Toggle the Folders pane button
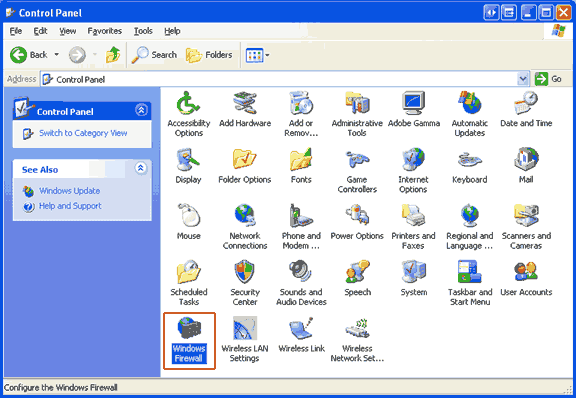This screenshot has height=398, width=576. pos(209,55)
